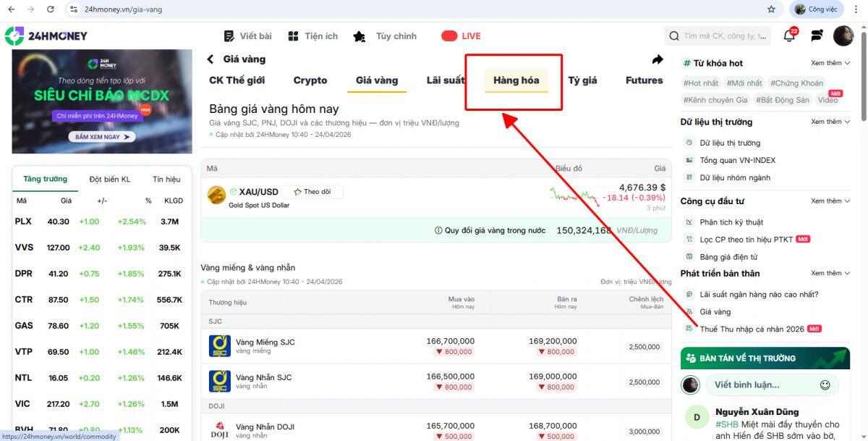Open the PLX stock row
The height and width of the screenshot is (441, 868).
[101, 222]
